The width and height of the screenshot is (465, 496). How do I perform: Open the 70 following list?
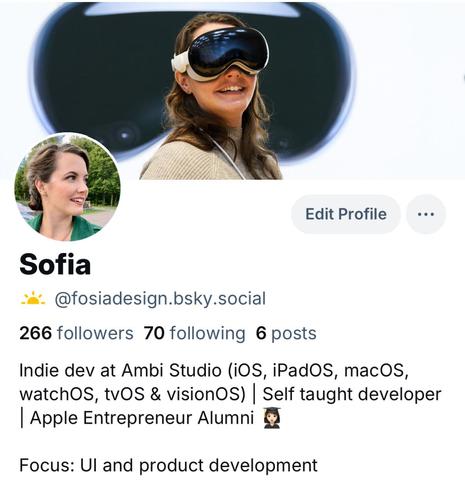click(x=194, y=333)
